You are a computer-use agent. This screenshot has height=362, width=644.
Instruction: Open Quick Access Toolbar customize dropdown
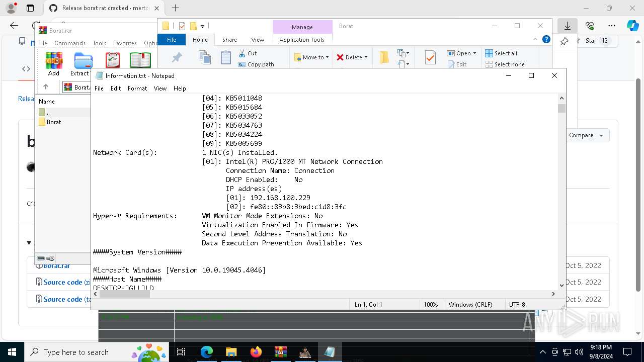tap(202, 26)
